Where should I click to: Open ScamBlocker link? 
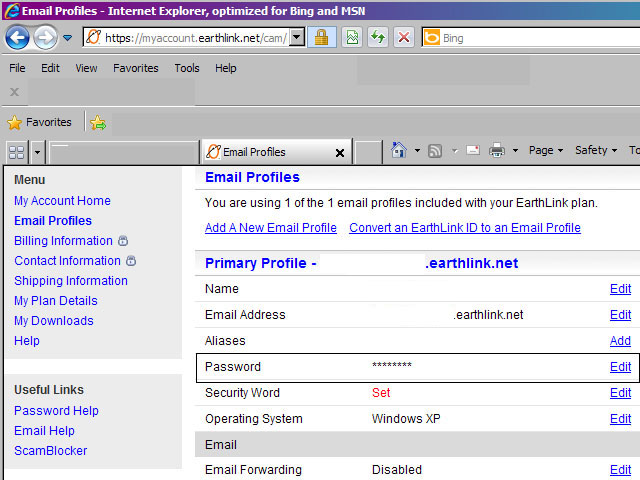[51, 451]
